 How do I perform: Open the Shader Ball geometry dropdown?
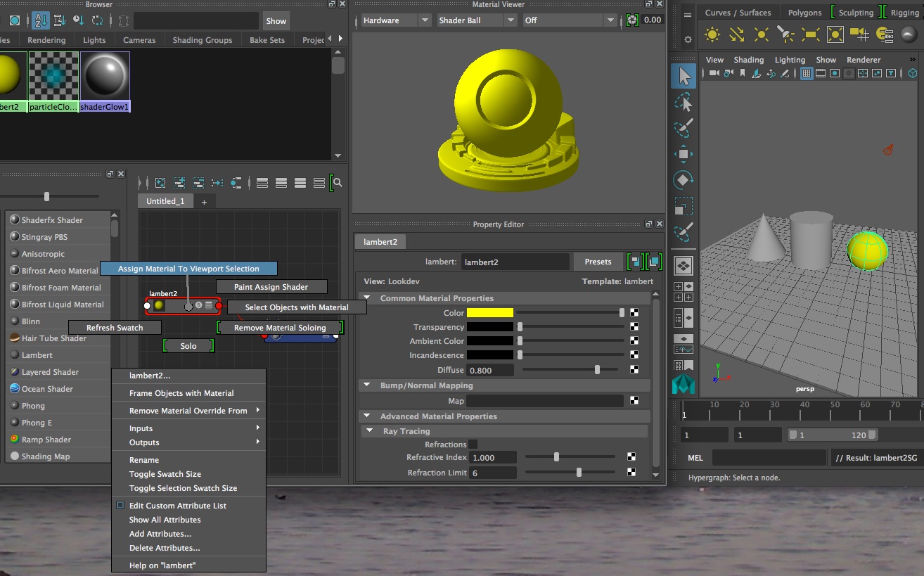click(476, 20)
